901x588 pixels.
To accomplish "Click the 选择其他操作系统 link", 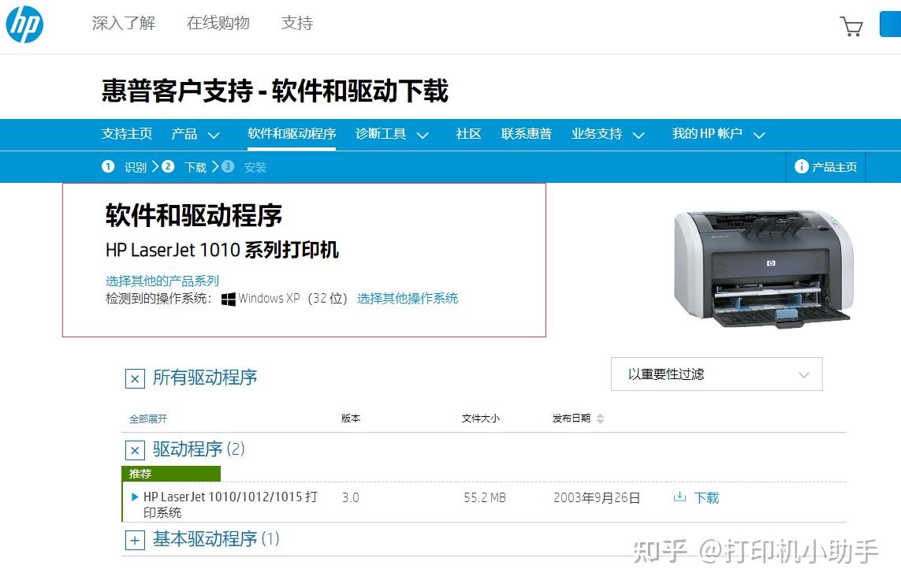I will pos(407,298).
